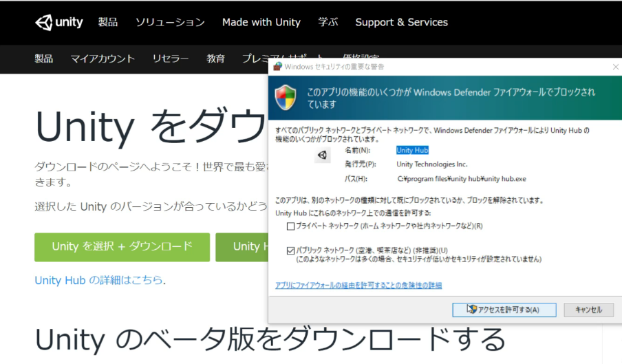Open the 製品 top navigation menu
Image resolution: width=622 pixels, height=364 pixels.
pyautogui.click(x=108, y=22)
